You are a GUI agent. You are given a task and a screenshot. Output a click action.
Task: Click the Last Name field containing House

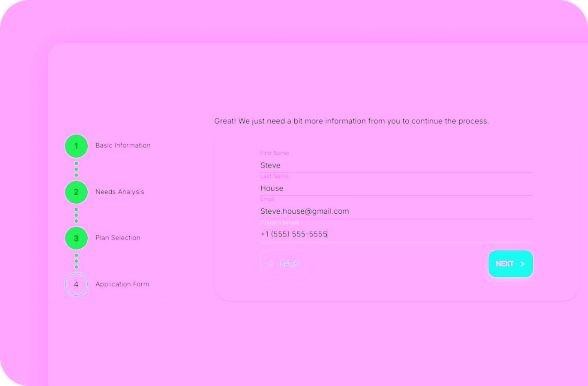(396, 188)
